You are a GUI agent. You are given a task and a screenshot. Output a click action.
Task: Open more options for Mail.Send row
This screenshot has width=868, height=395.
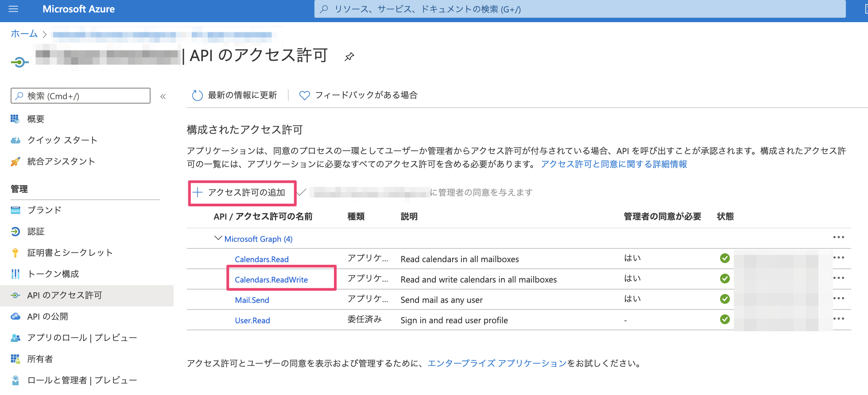tap(839, 298)
